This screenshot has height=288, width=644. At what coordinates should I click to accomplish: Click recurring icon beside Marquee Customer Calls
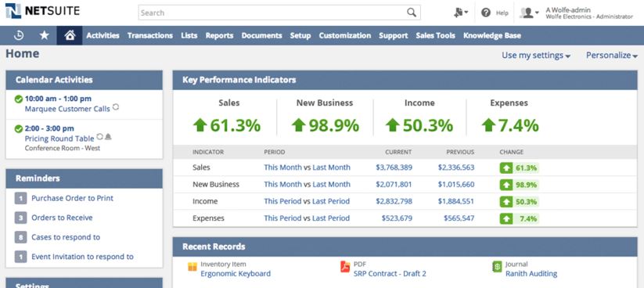click(116, 106)
